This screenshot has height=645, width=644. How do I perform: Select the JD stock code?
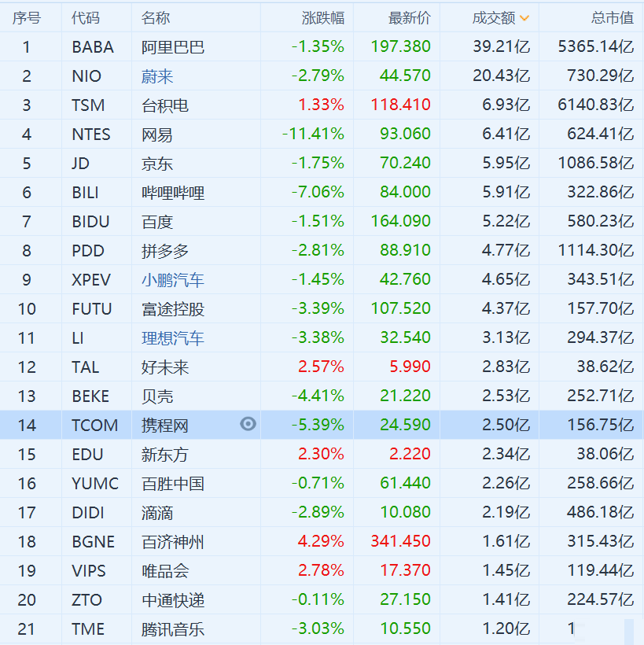[x=81, y=164]
